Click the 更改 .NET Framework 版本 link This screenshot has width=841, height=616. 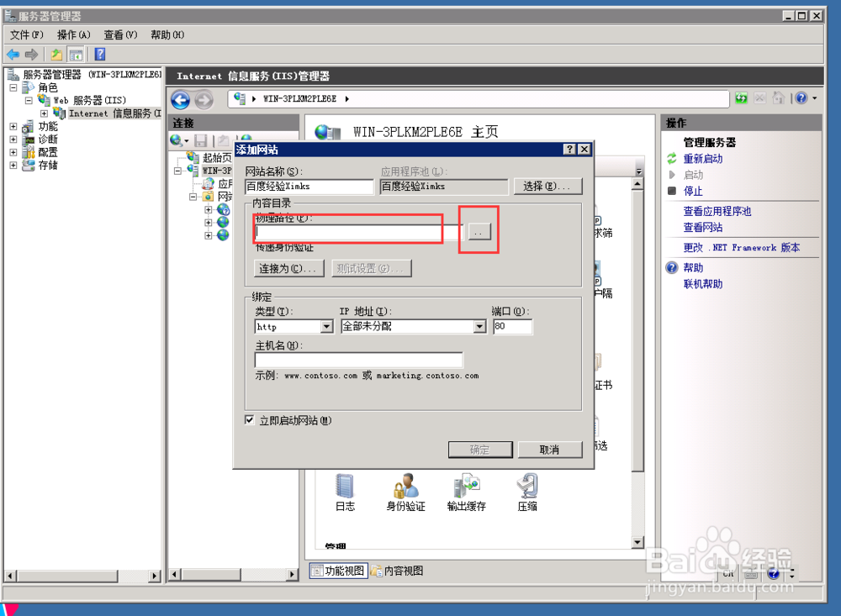[x=742, y=247]
